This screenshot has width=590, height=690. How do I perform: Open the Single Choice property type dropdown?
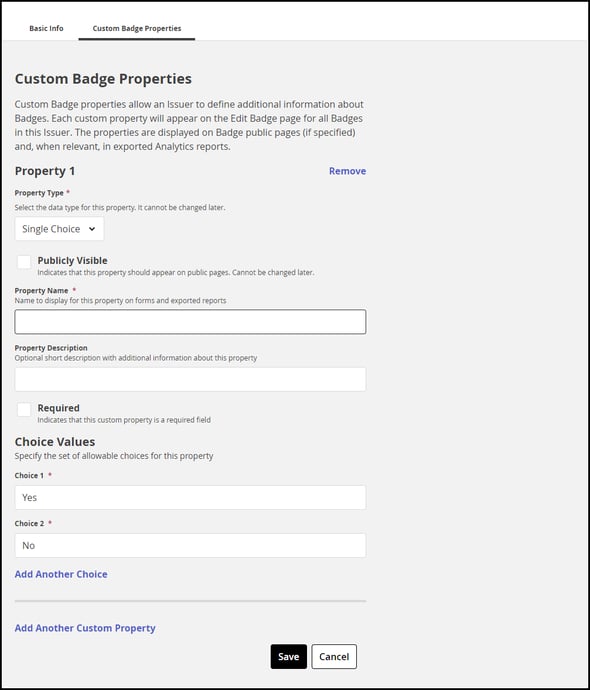[x=59, y=229]
